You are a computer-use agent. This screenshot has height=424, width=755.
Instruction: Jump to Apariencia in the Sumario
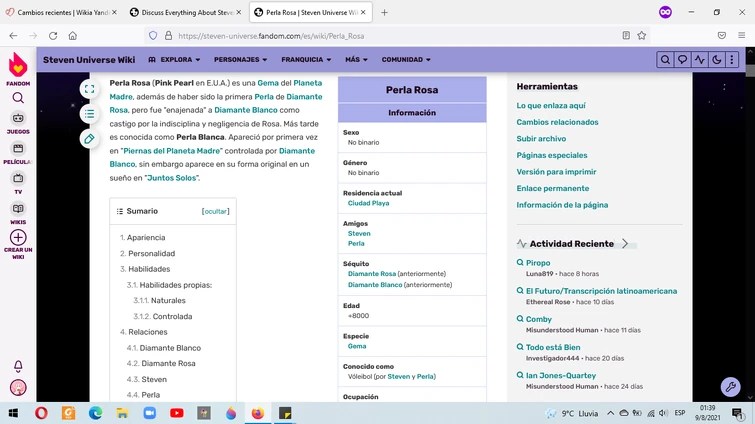(x=146, y=238)
